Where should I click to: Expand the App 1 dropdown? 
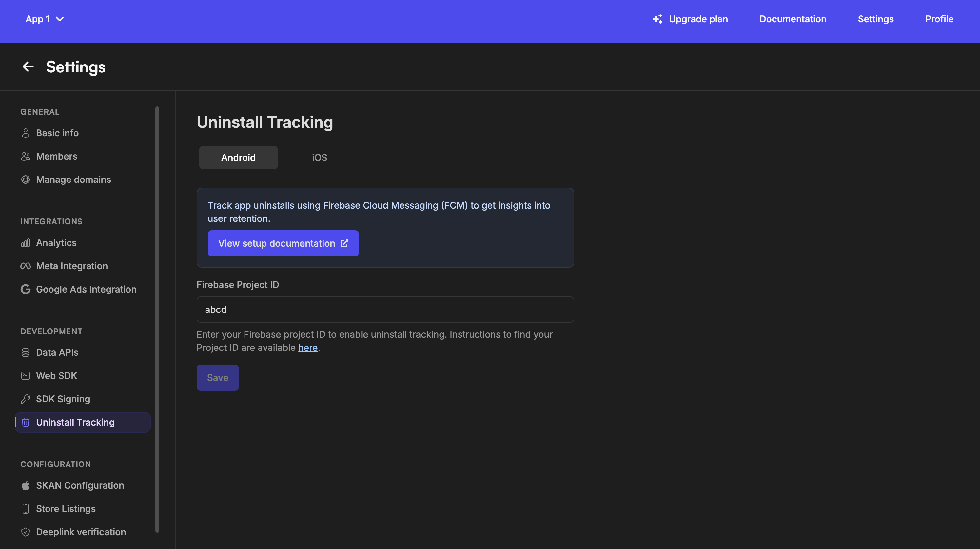point(45,19)
